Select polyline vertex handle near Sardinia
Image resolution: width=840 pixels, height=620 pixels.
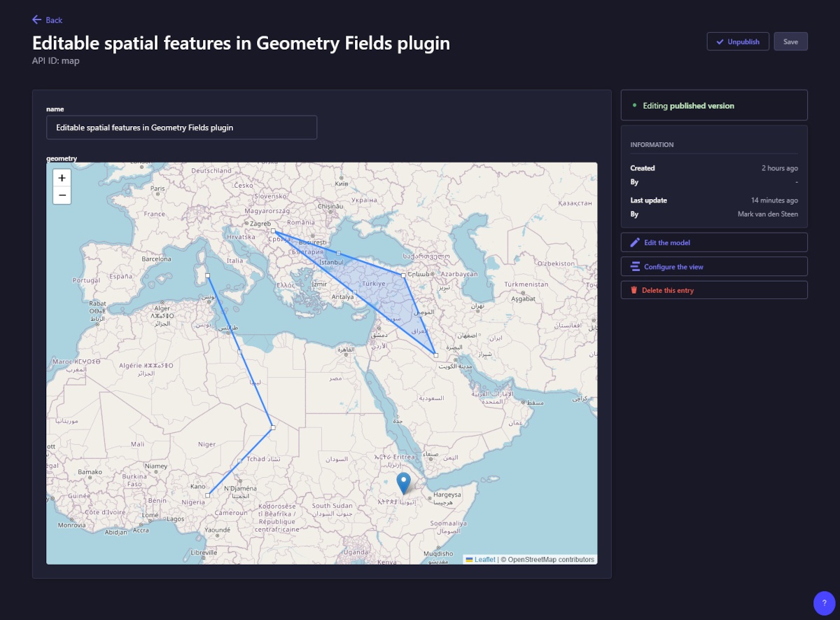[x=207, y=276]
